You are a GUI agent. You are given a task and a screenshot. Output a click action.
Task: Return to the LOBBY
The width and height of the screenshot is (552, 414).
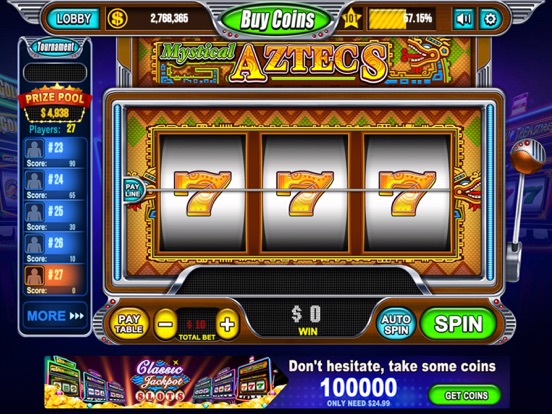(74, 19)
